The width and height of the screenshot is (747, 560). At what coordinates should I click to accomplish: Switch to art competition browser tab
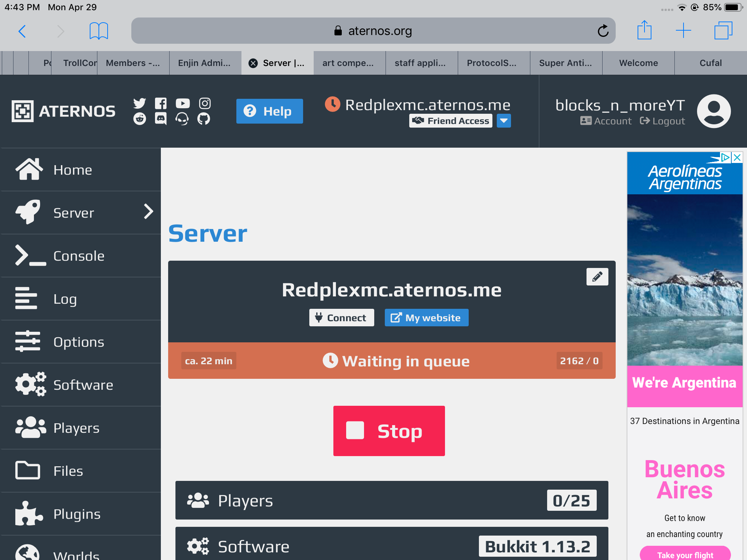tap(349, 63)
